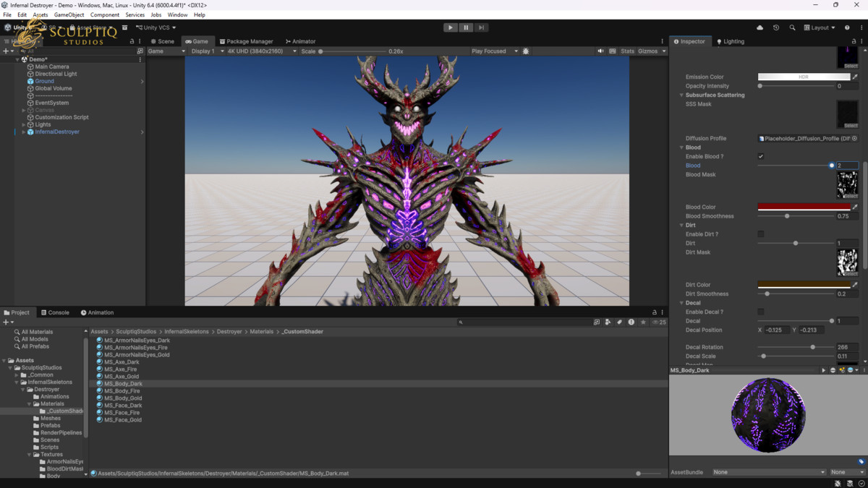
Task: Open the Gizmos dropdown
Action: tap(651, 51)
